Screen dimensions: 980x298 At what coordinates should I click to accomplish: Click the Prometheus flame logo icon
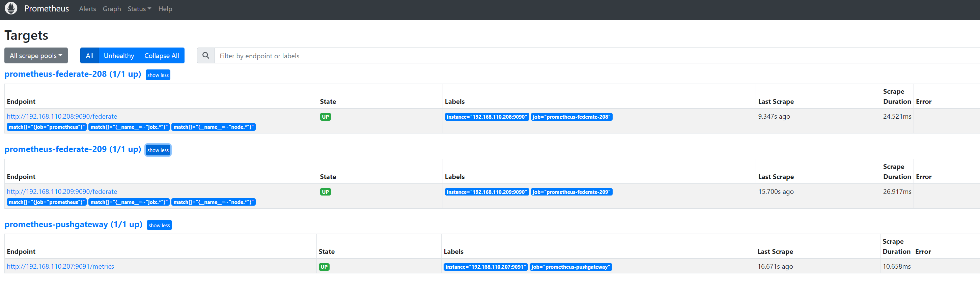11,8
